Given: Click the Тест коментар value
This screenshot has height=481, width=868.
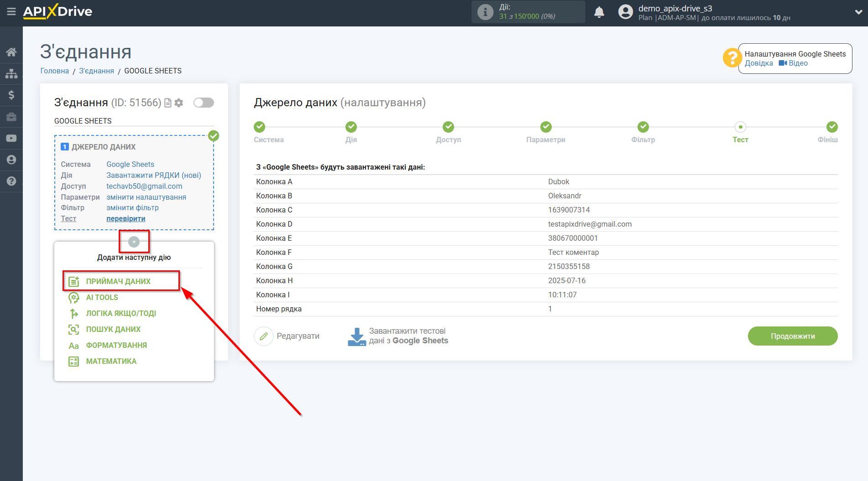Looking at the screenshot, I should tap(573, 253).
